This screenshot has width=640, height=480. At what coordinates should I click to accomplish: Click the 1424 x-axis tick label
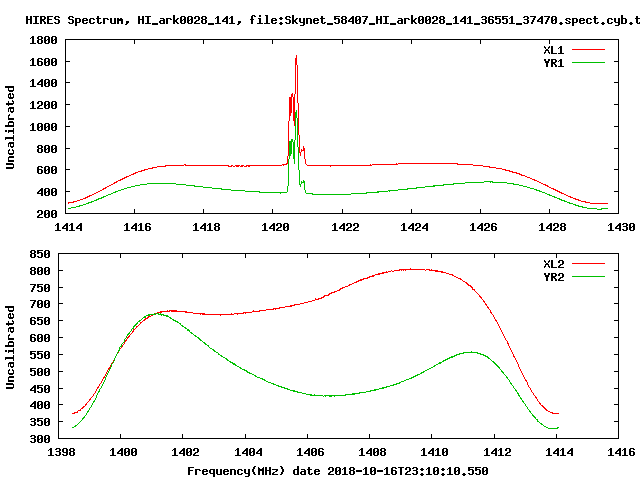tap(414, 227)
